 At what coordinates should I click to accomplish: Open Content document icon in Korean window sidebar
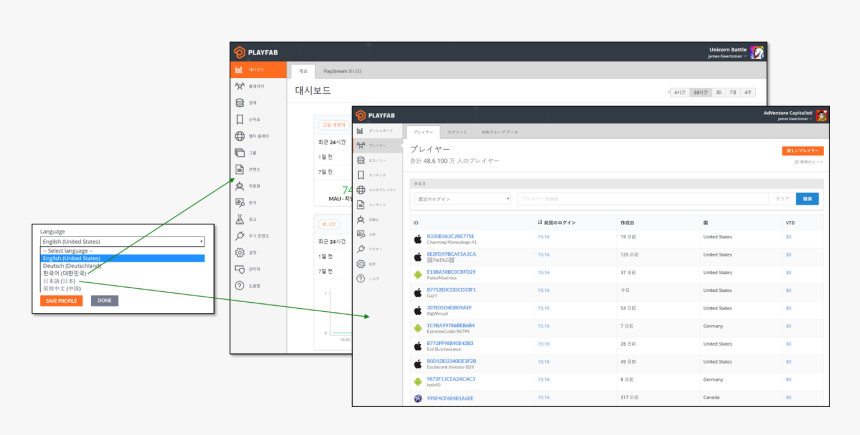coord(240,169)
